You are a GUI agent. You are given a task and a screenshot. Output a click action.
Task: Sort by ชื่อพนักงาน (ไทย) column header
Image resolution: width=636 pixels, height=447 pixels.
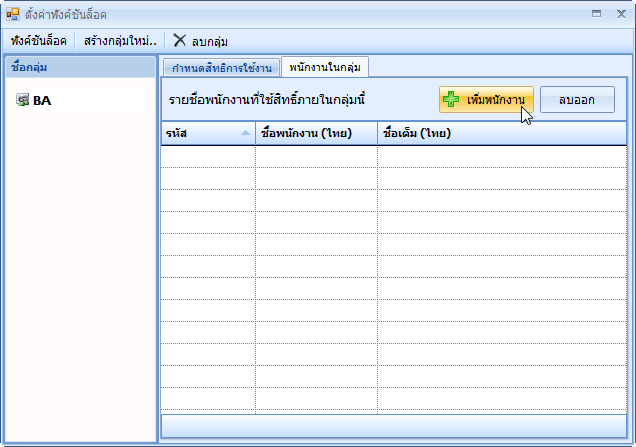316,133
